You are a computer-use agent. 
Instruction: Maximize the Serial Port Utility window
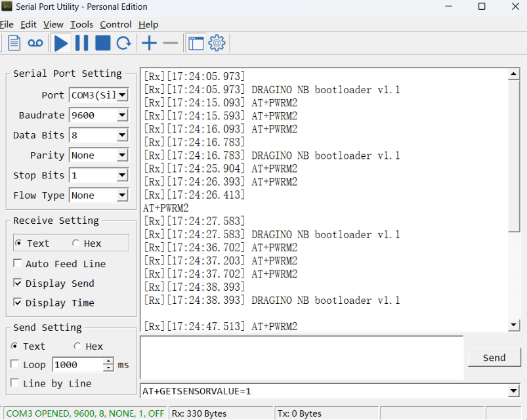pos(482,7)
